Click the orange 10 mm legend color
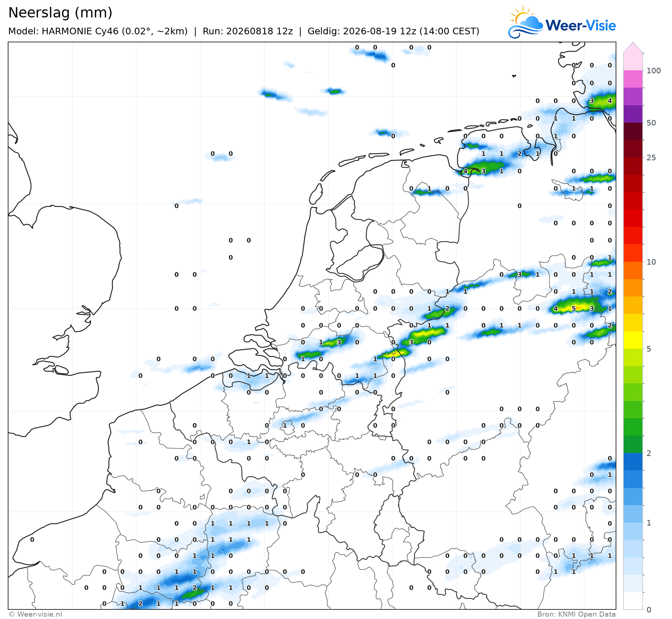The image size is (672, 619). [x=633, y=270]
